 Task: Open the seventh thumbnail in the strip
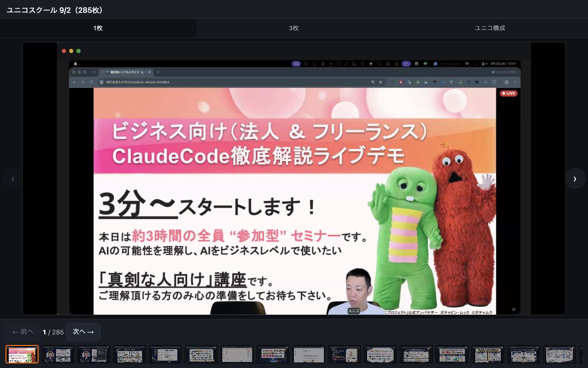pyautogui.click(x=237, y=354)
